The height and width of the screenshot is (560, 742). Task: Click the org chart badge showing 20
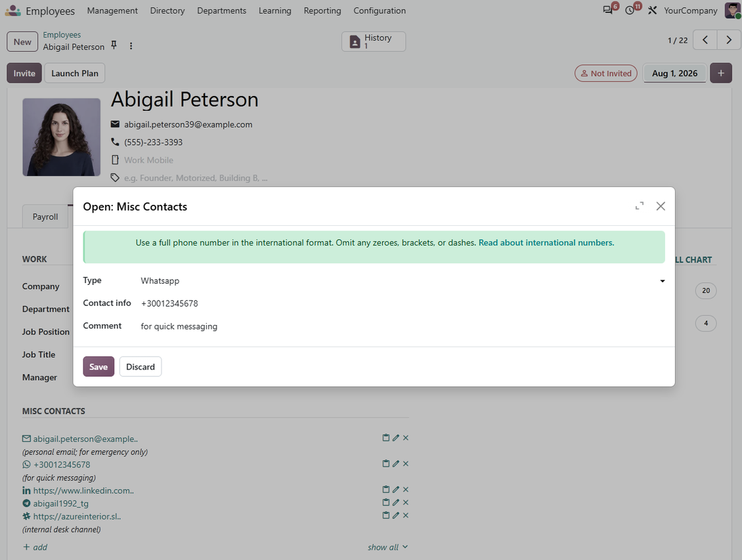click(x=706, y=290)
